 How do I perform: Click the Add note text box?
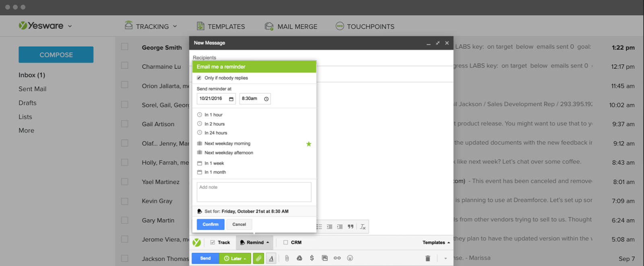coord(254,192)
